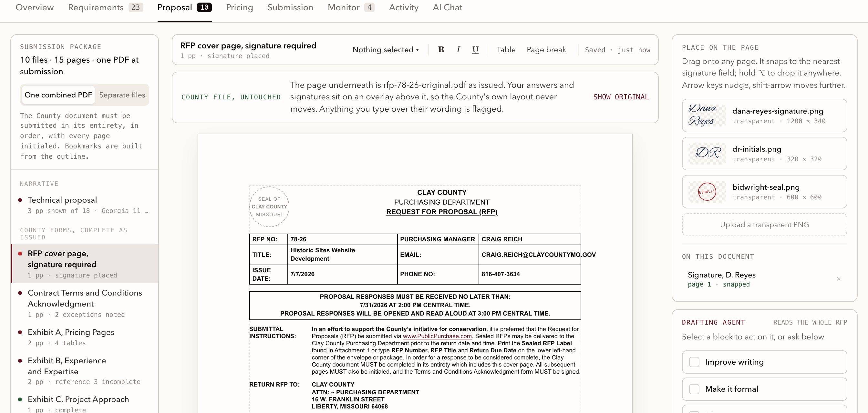Image resolution: width=868 pixels, height=413 pixels.
Task: Select the Dana Reyes signature thumbnail
Action: (707, 115)
